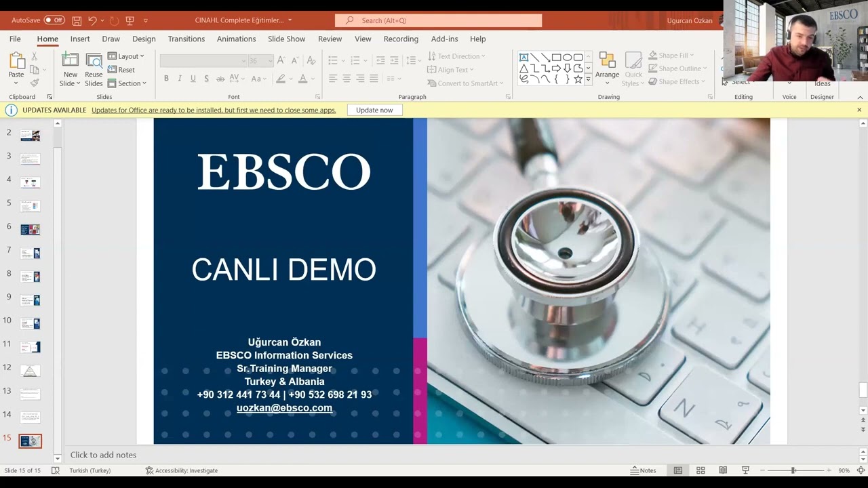
Task: Click the Cut scissors icon
Action: point(35,56)
